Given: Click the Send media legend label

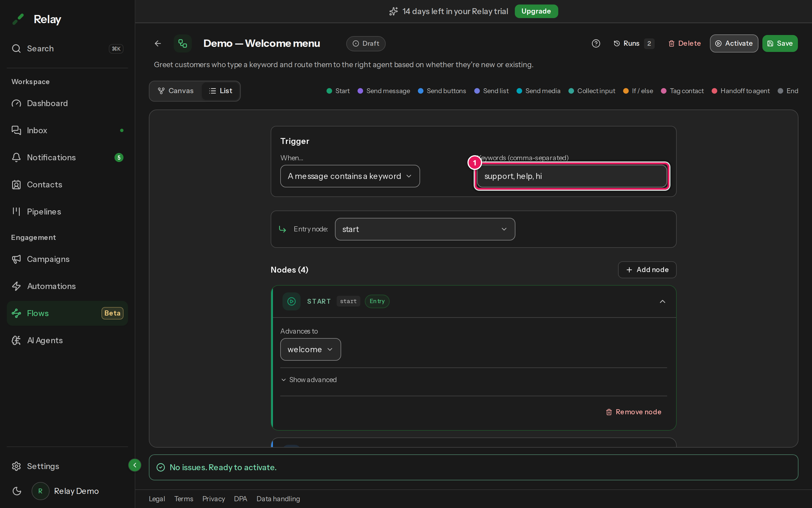Looking at the screenshot, I should (x=542, y=91).
